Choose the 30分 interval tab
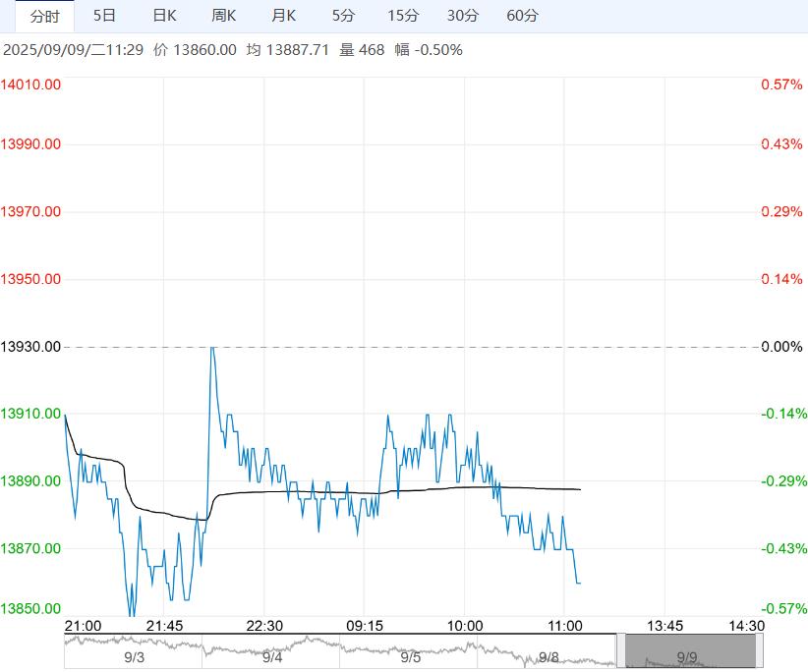The width and height of the screenshot is (808, 672). [462, 16]
